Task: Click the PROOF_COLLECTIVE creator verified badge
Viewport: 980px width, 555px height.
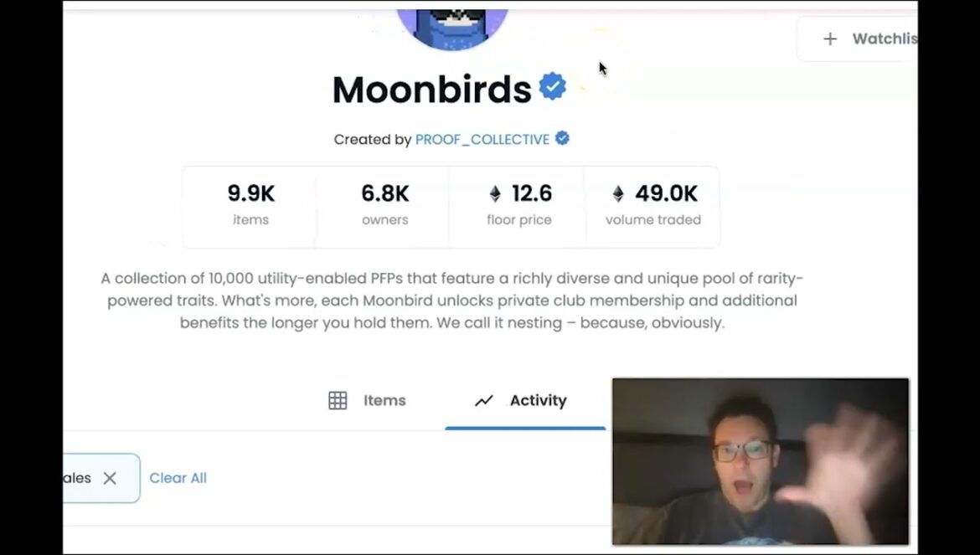Action: 562,139
